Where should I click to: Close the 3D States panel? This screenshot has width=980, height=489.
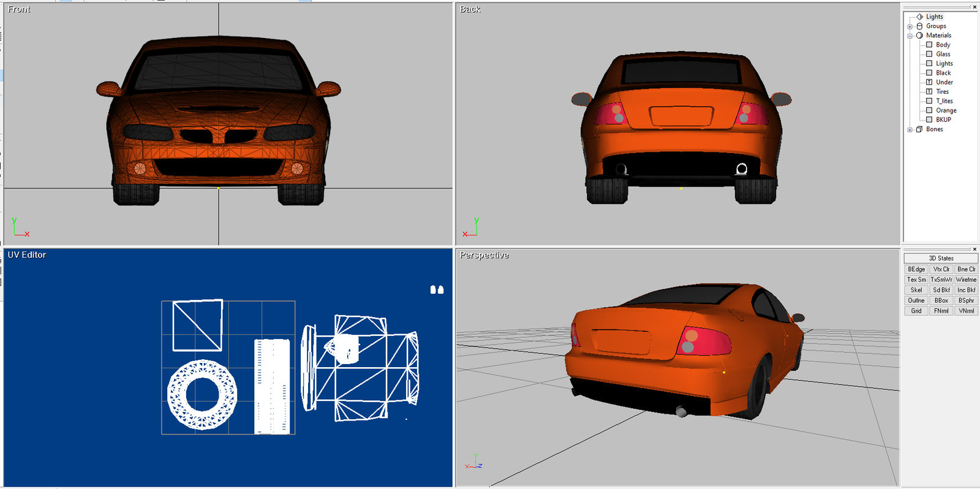tap(974, 249)
